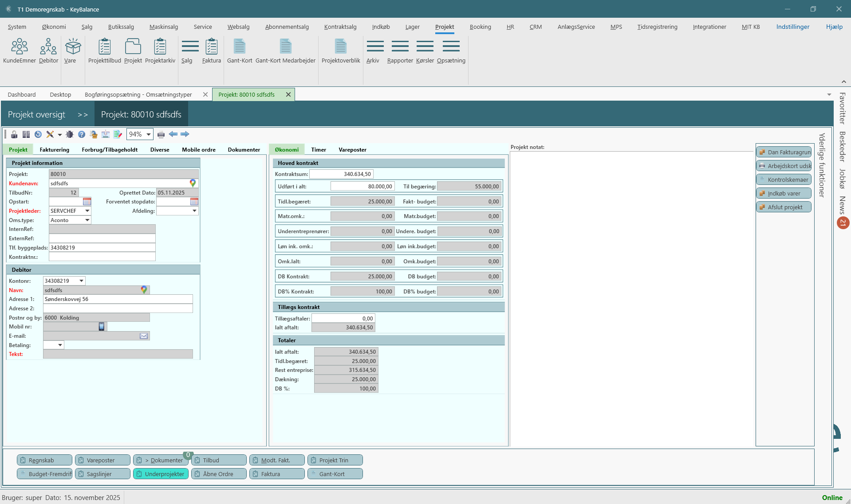Screen dimensions: 851x504
Task: Click into the Kontraktsum input field
Action: point(341,174)
